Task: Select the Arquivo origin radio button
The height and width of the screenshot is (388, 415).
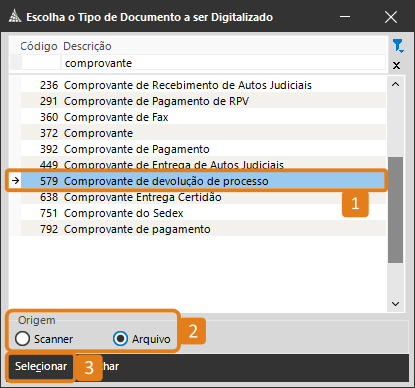Action: pyautogui.click(x=120, y=339)
